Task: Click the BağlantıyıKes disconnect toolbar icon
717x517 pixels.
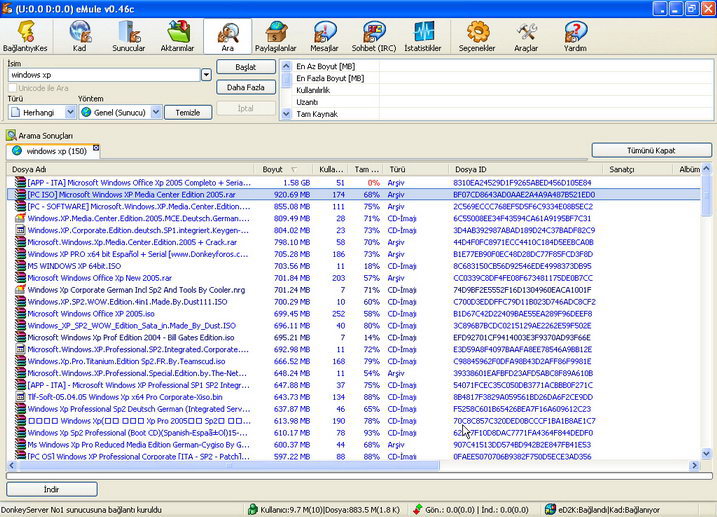Action: click(x=25, y=32)
